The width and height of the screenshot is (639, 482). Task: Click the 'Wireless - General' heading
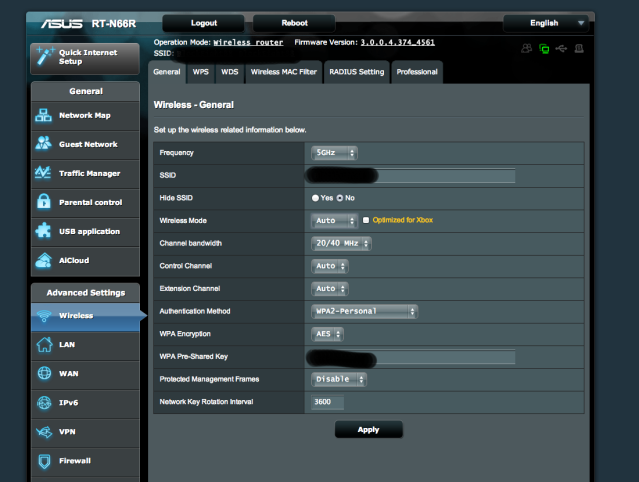pyautogui.click(x=194, y=105)
